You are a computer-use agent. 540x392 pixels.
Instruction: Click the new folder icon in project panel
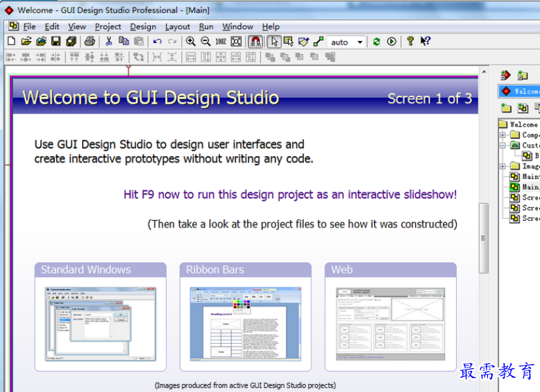click(506, 108)
